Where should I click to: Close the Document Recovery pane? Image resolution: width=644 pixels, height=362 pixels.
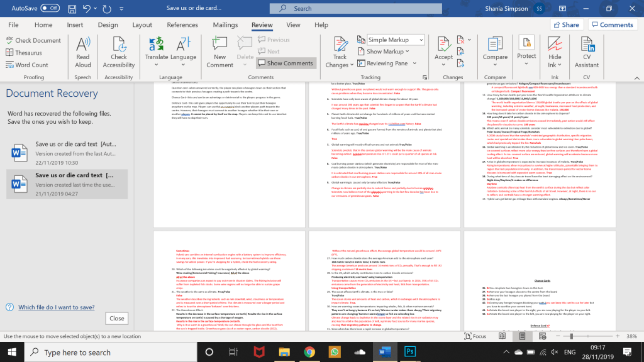click(117, 319)
